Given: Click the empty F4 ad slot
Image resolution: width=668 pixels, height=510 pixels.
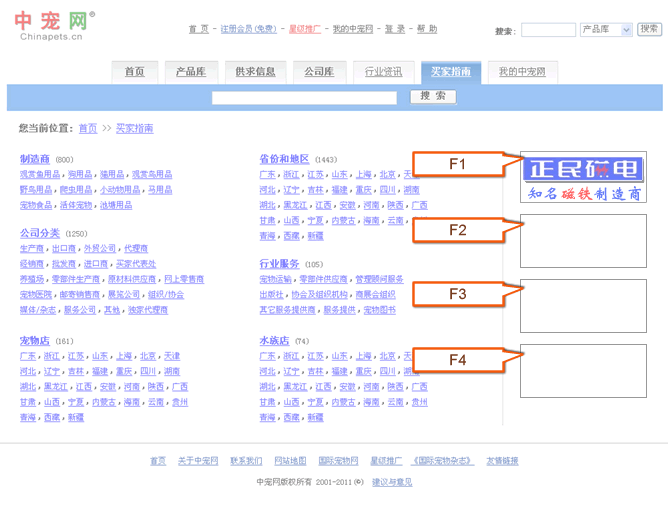Looking at the screenshot, I should 583,370.
